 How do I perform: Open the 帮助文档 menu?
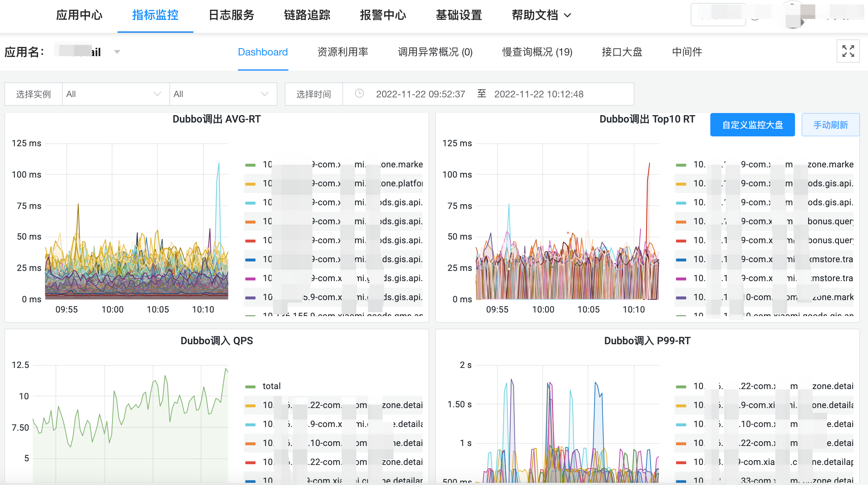coord(535,15)
